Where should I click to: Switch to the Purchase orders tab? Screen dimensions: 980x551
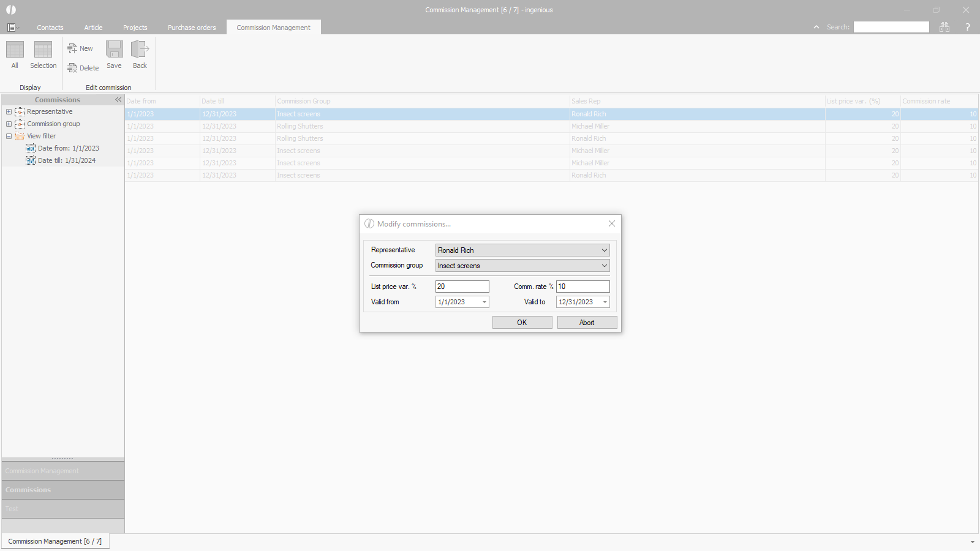coord(192,28)
